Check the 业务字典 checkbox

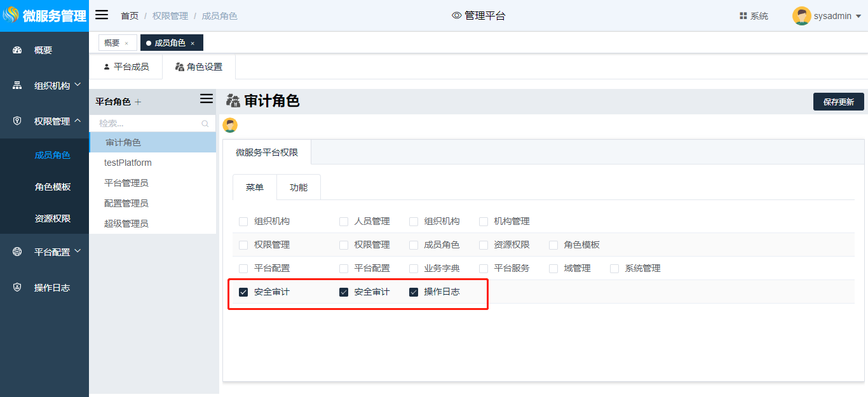[414, 269]
